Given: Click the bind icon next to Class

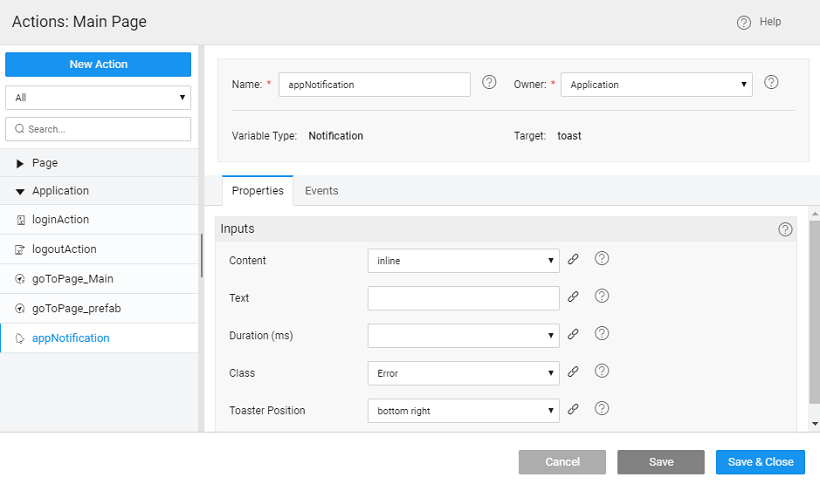Looking at the screenshot, I should point(573,372).
